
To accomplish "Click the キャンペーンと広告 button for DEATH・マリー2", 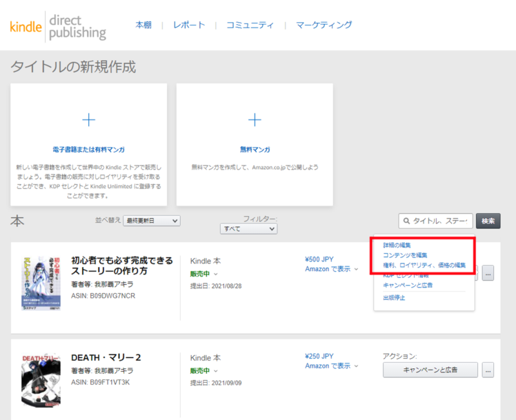I will [430, 370].
